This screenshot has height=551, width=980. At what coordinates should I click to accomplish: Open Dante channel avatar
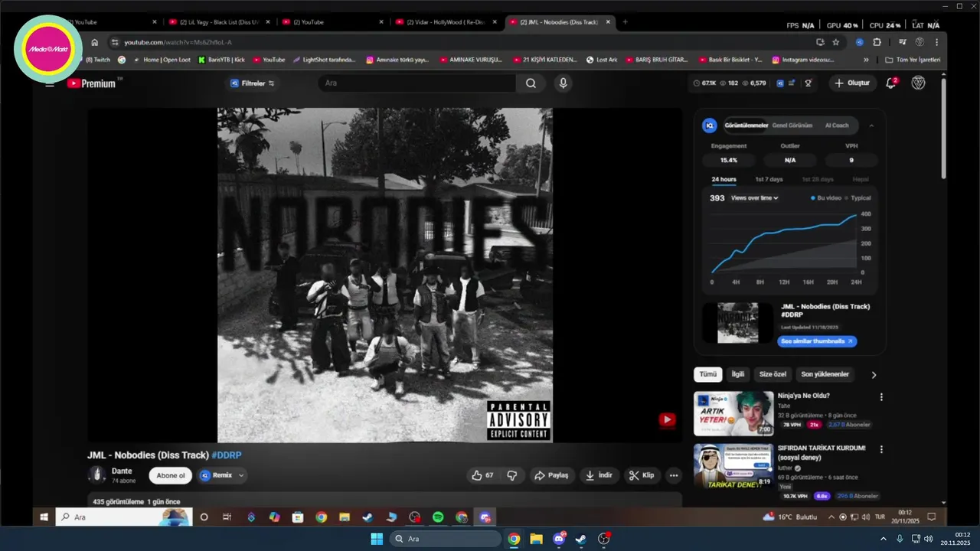coord(96,475)
